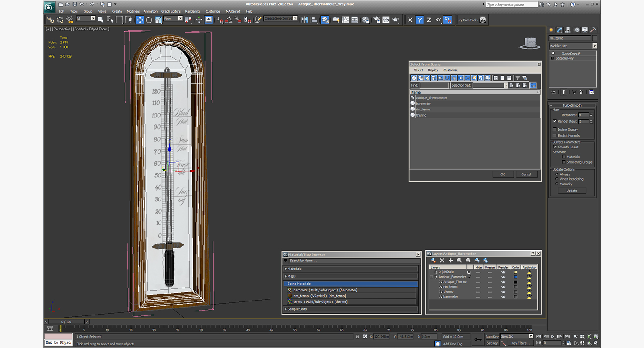Restrict transform to Z axis
The width and height of the screenshot is (644, 348).
click(429, 20)
